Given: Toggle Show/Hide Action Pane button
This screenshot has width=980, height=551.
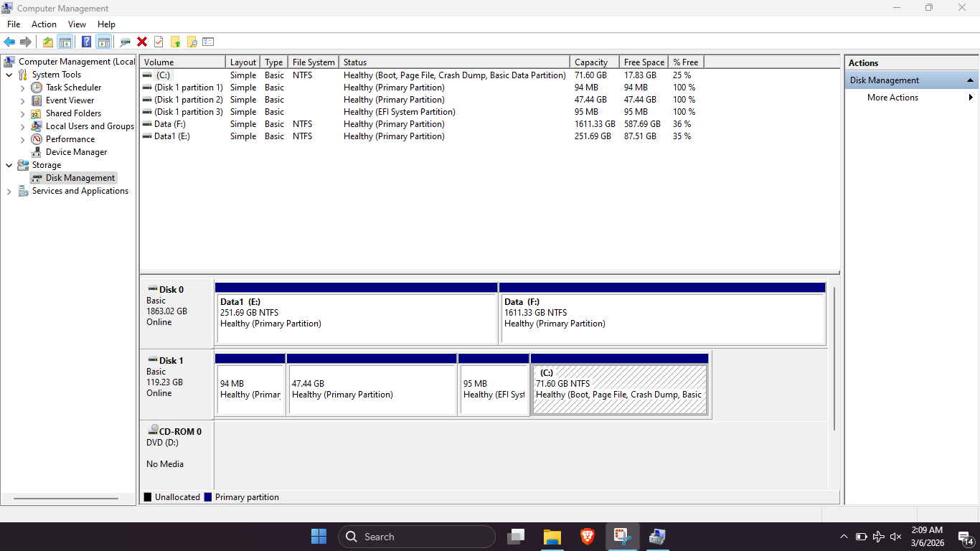Looking at the screenshot, I should [x=104, y=42].
